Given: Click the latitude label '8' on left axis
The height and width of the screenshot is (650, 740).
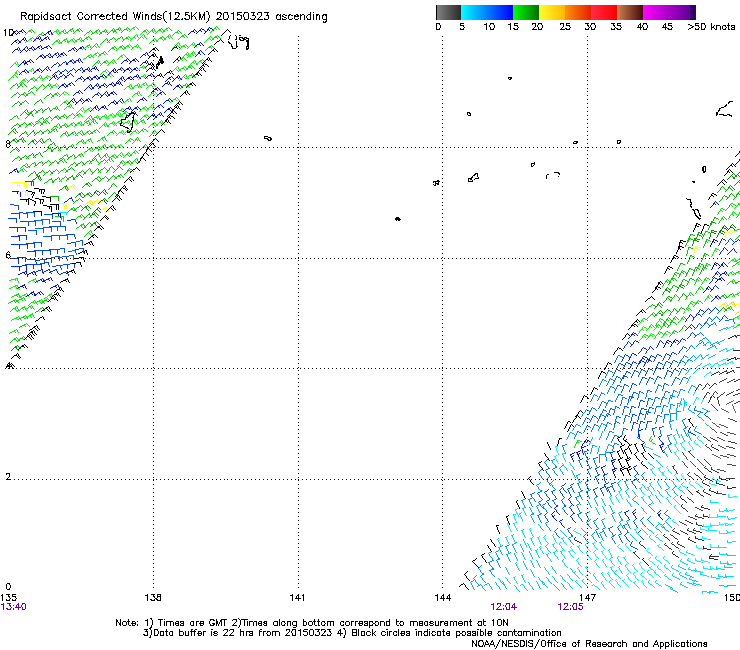Looking at the screenshot, I should click(x=8, y=144).
